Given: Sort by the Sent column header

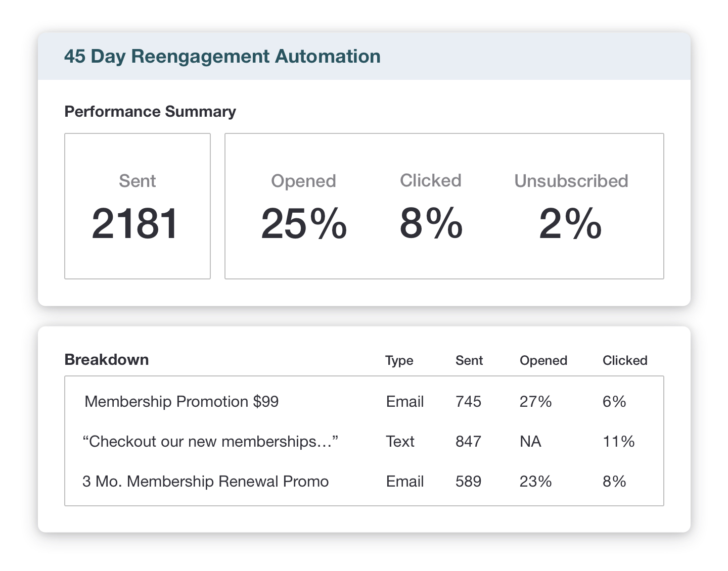Looking at the screenshot, I should [x=469, y=361].
